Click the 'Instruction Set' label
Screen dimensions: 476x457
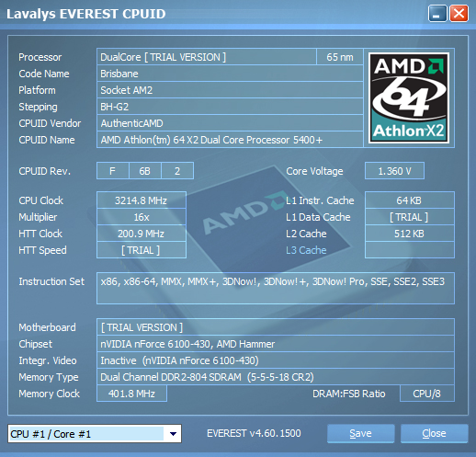coord(51,281)
